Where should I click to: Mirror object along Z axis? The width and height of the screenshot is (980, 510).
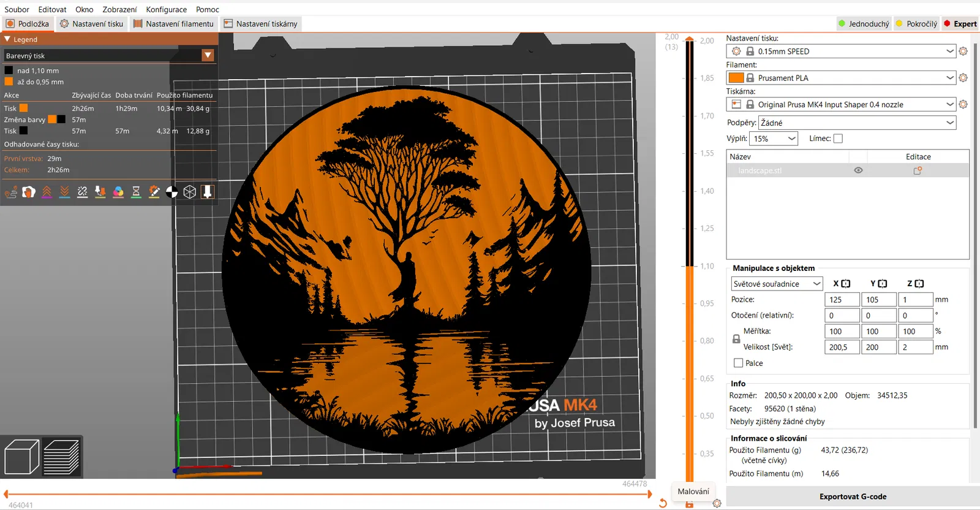tap(919, 284)
